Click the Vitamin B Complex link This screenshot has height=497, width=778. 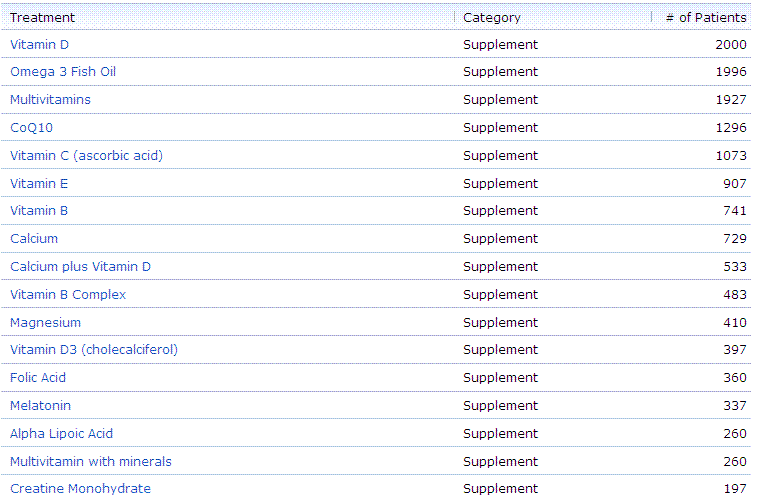pyautogui.click(x=68, y=295)
